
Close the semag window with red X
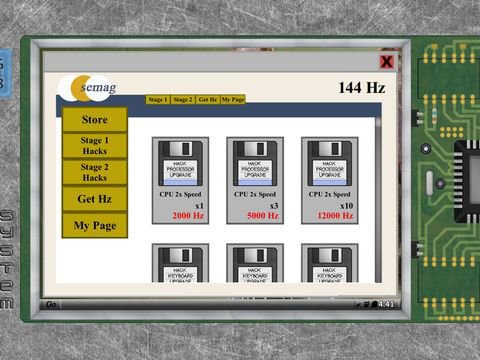pyautogui.click(x=387, y=62)
